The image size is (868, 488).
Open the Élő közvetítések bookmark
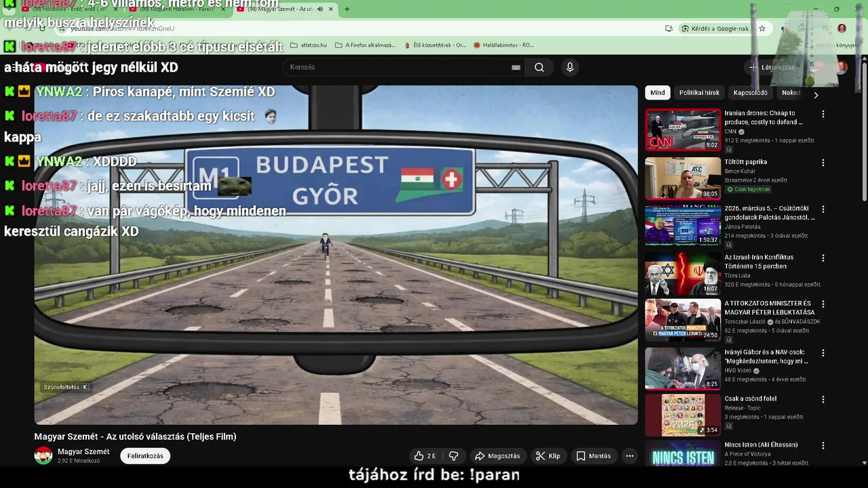pyautogui.click(x=435, y=45)
